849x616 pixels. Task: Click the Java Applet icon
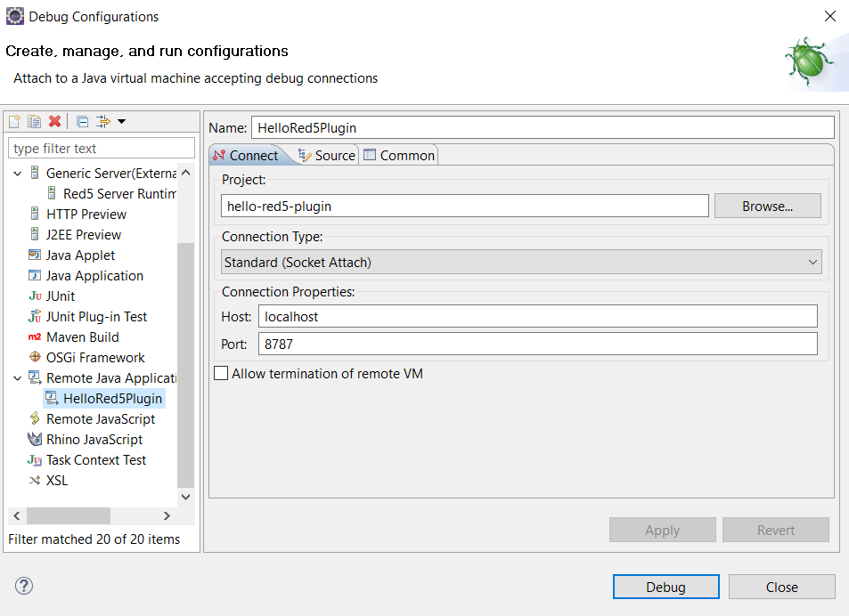[x=35, y=255]
